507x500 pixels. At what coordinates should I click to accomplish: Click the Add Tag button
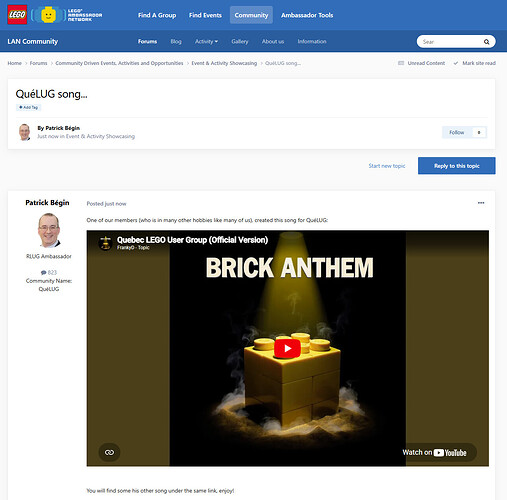(x=28, y=107)
